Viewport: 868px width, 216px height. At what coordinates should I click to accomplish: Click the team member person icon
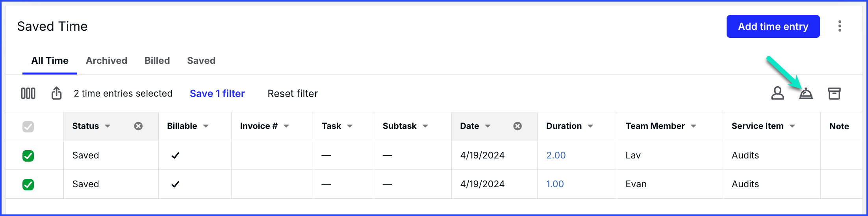point(777,93)
